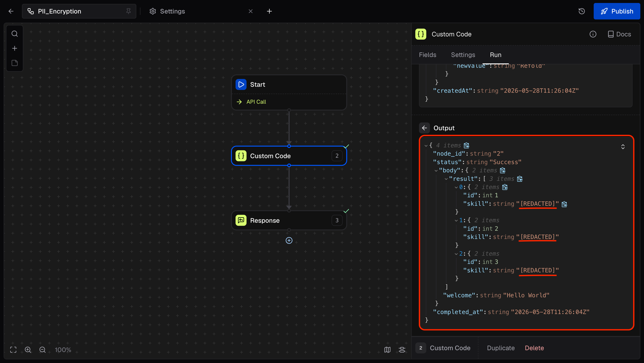
Task: Open version history clock icon
Action: coord(582,11)
